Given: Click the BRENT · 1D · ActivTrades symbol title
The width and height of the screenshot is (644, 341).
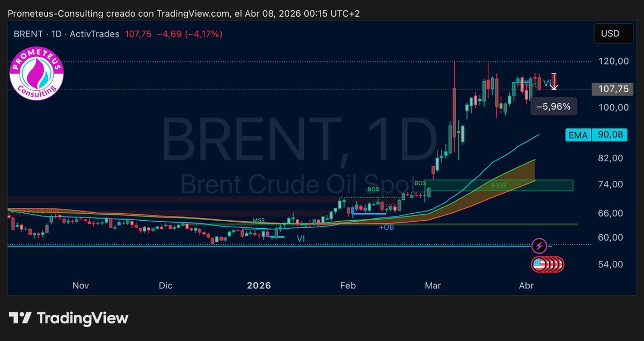Looking at the screenshot, I should (x=67, y=34).
